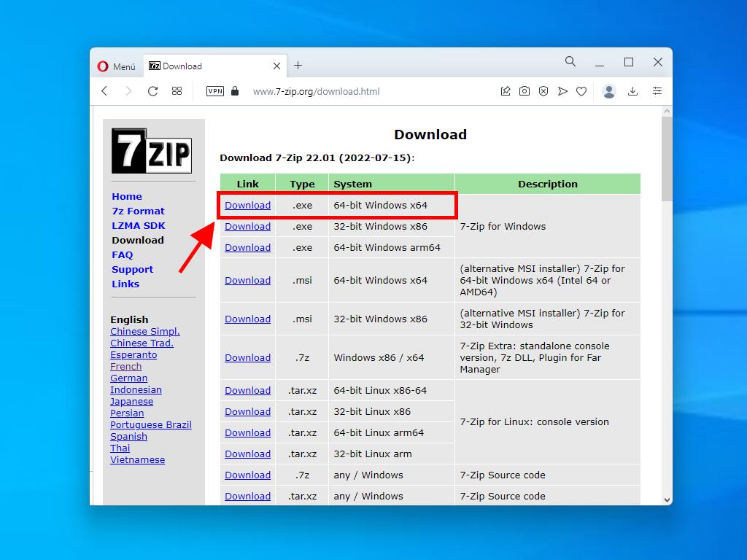
Task: Select the Spanish language link
Action: click(128, 437)
